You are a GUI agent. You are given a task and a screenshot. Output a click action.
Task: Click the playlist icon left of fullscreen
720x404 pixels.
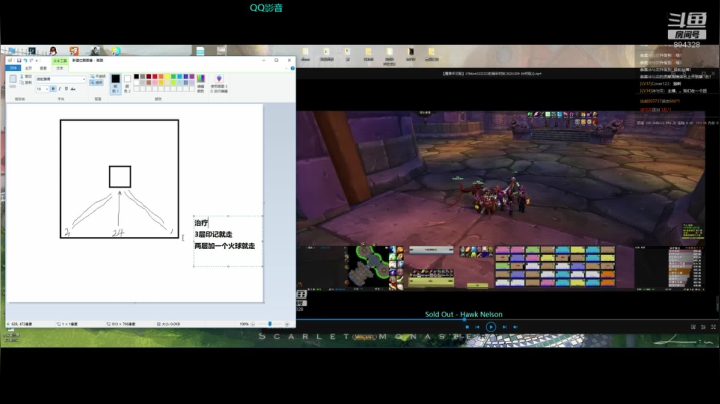703,327
